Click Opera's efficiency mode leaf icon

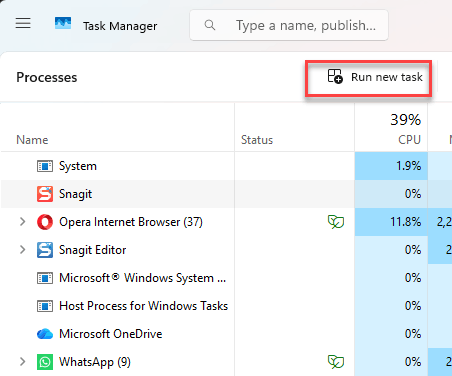[336, 222]
